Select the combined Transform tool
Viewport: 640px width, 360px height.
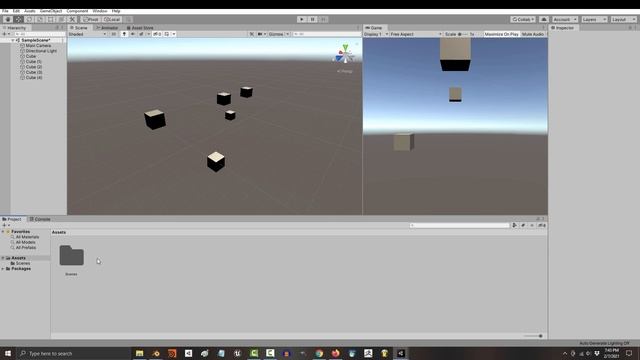pyautogui.click(x=61, y=19)
